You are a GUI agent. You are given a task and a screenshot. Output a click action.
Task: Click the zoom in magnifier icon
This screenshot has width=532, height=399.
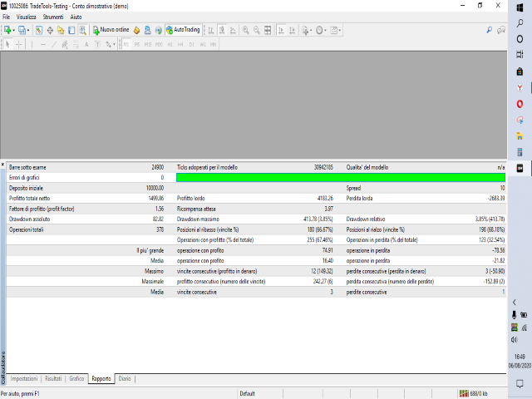point(246,30)
